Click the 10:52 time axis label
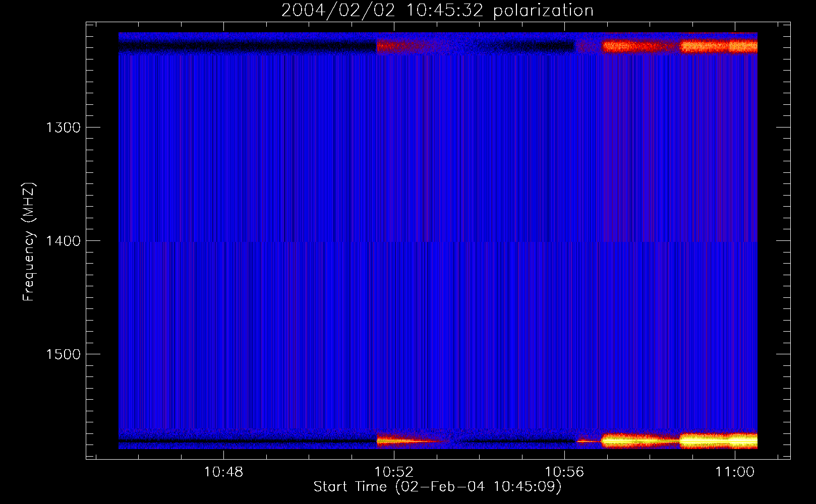This screenshot has height=504, width=816. 394,472
